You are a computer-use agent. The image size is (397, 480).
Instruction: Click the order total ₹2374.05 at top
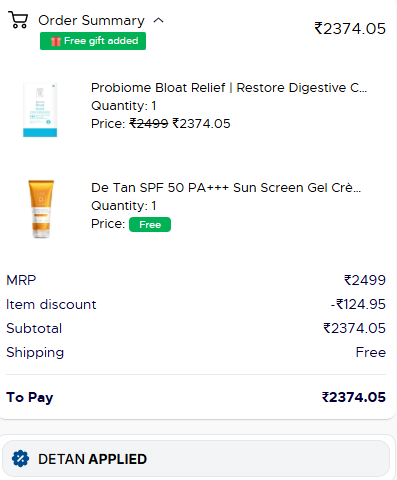[x=350, y=29]
